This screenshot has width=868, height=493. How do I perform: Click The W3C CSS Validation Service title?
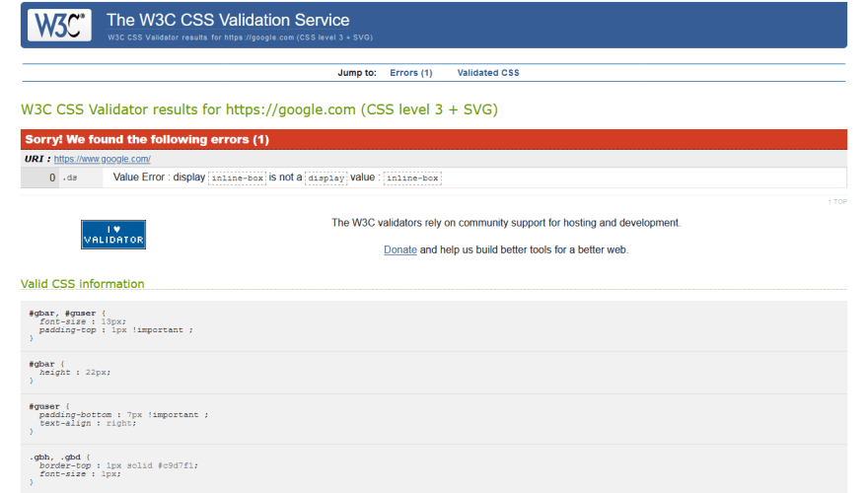point(228,20)
